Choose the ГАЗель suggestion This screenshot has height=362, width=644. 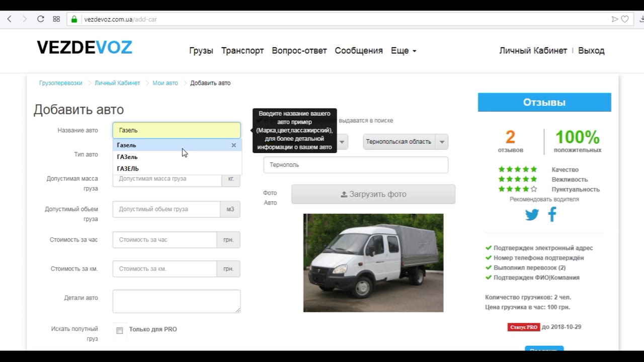tap(177, 157)
